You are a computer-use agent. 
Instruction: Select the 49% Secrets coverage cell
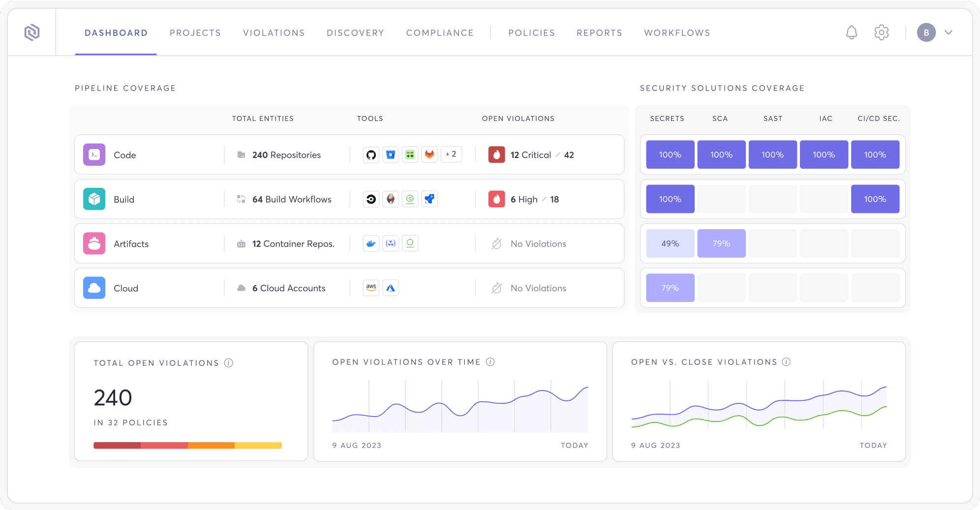pos(670,243)
